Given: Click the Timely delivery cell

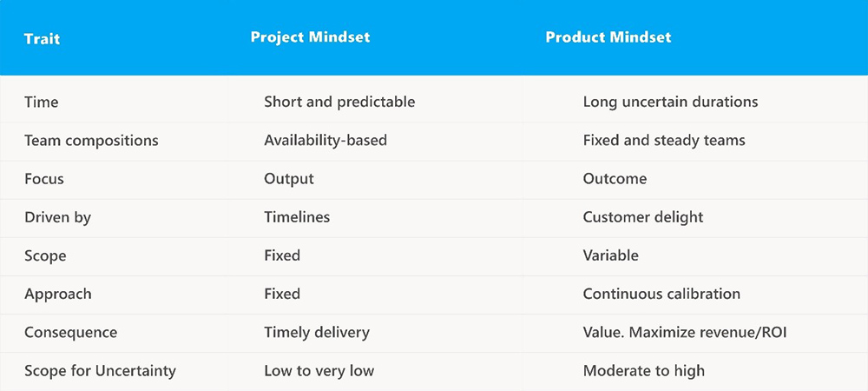Looking at the screenshot, I should point(317,332).
